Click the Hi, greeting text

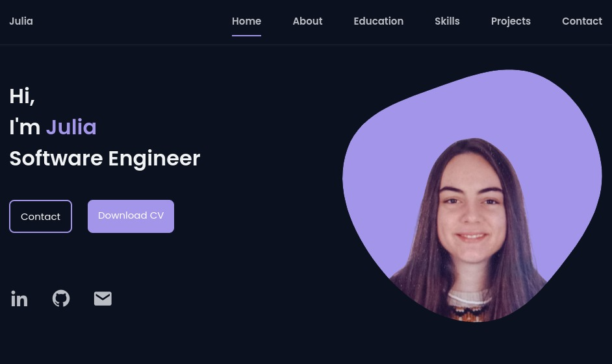[22, 96]
